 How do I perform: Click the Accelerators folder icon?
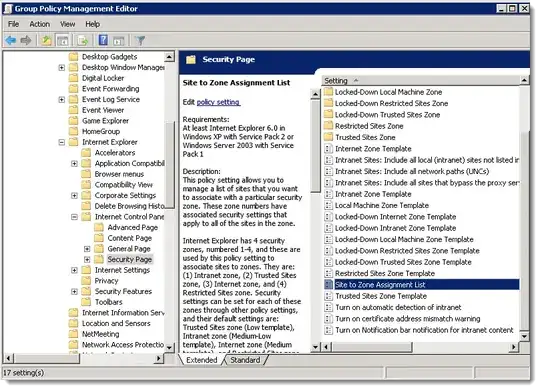[86, 153]
